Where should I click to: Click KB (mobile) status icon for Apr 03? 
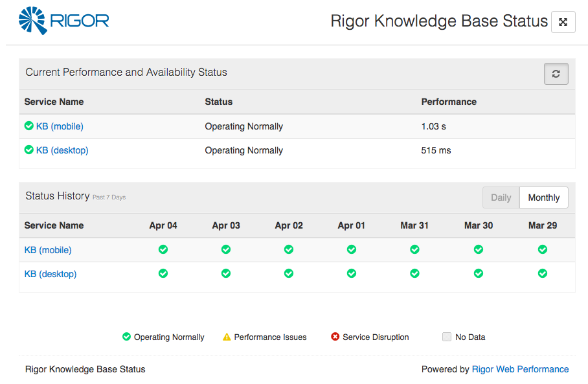pos(226,249)
